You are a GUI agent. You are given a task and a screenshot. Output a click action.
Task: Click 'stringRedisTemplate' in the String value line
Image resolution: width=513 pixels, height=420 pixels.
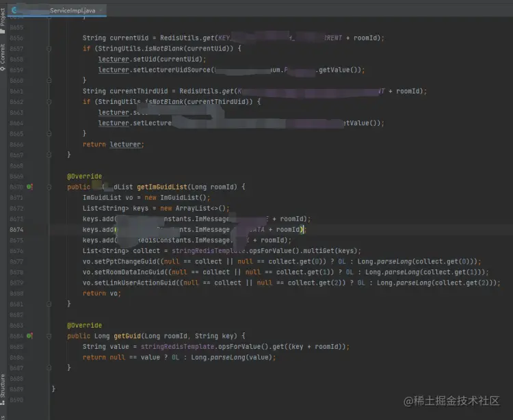(x=177, y=347)
